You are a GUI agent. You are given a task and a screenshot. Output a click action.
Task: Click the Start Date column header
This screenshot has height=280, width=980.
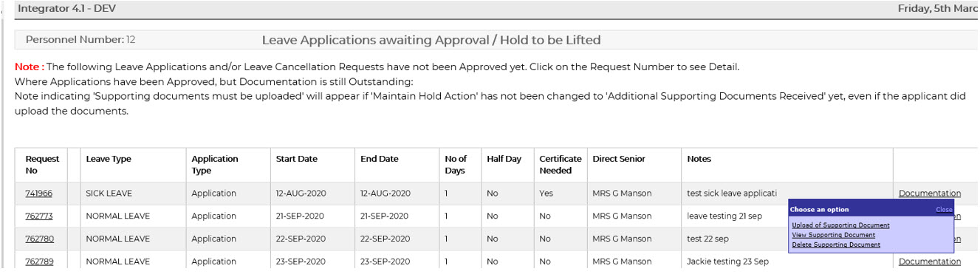tap(297, 159)
